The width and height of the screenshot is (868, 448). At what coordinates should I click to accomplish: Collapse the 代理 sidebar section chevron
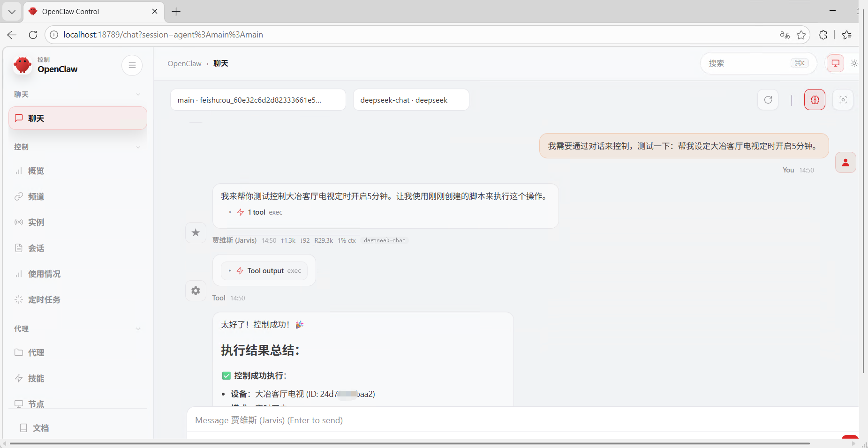pos(138,329)
